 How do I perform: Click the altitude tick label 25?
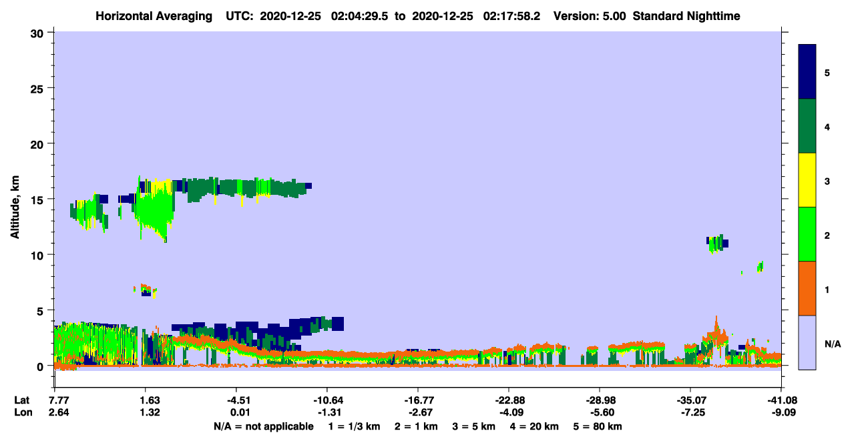(x=39, y=88)
